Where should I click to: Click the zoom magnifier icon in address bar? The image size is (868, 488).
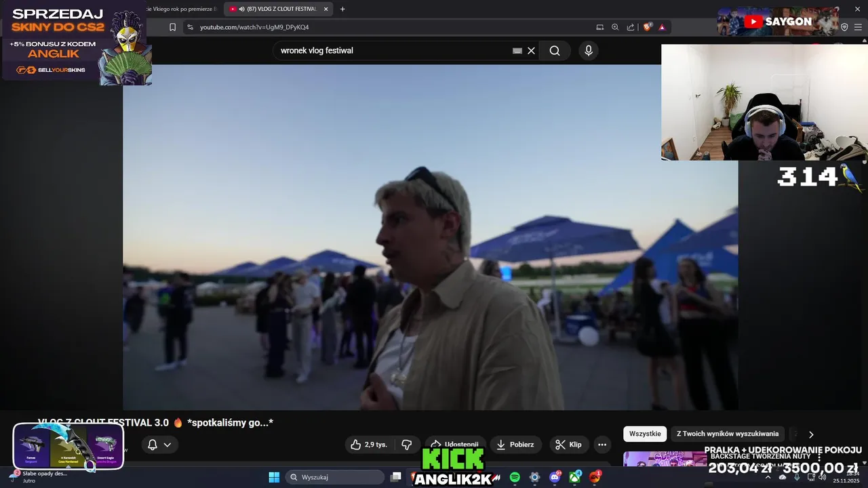pos(615,27)
